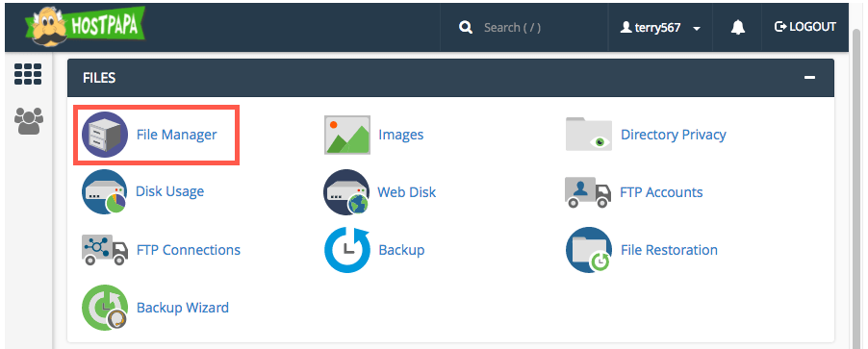Collapse the FILES section with minus

click(x=809, y=78)
